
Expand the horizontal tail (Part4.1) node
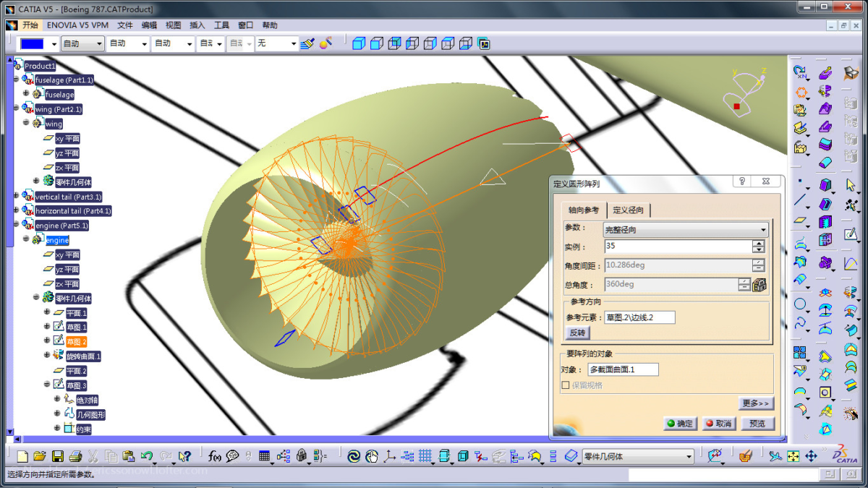point(17,210)
